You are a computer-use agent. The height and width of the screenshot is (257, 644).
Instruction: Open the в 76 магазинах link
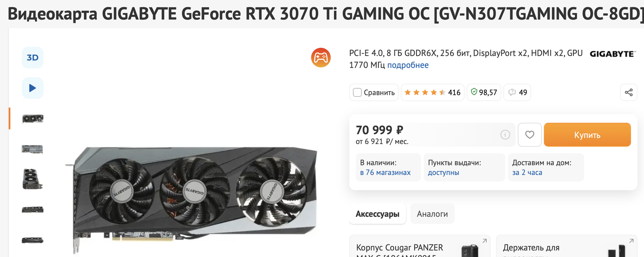click(x=385, y=172)
